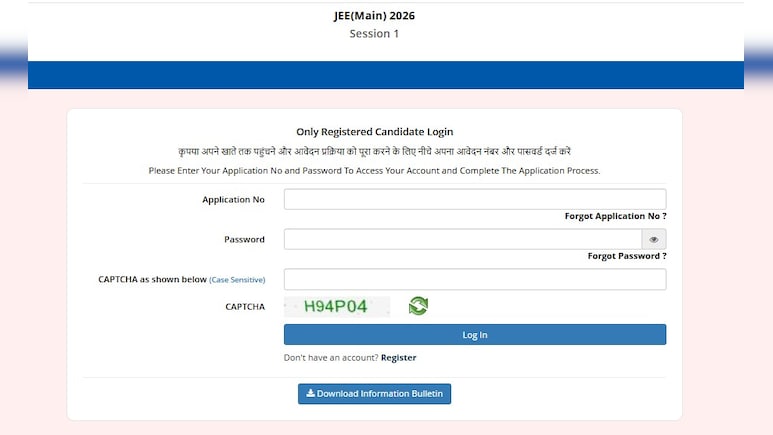Click the CAPTCHA text input field

coord(475,279)
